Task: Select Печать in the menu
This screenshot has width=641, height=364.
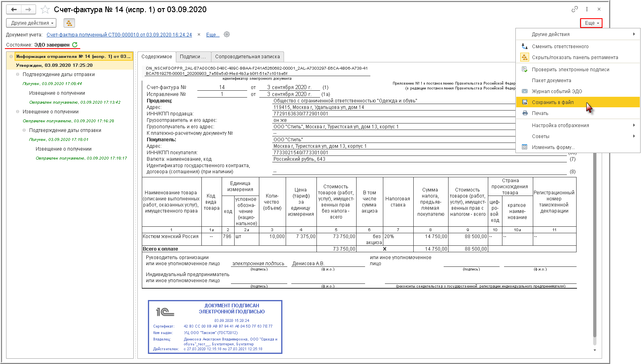Action: click(578, 113)
